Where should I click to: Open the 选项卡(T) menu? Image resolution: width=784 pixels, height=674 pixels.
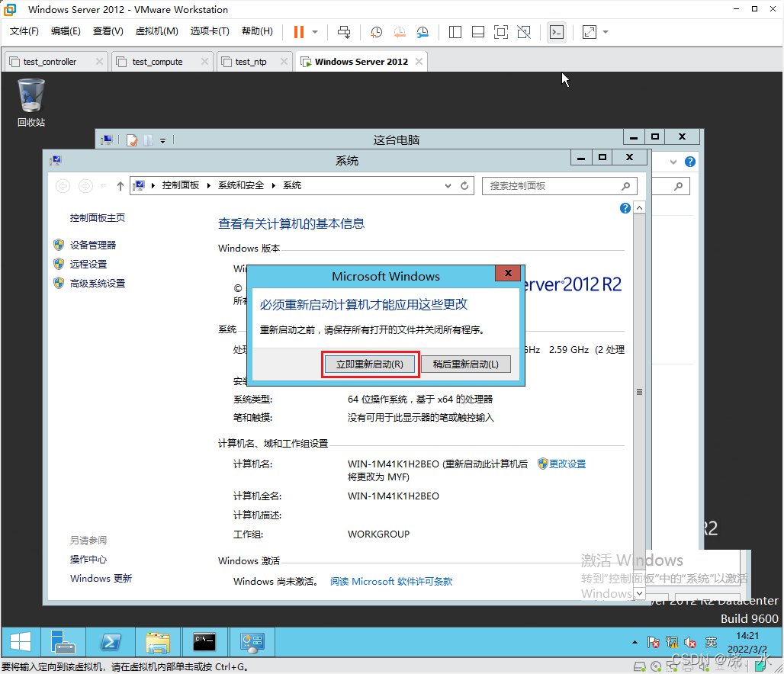(210, 31)
